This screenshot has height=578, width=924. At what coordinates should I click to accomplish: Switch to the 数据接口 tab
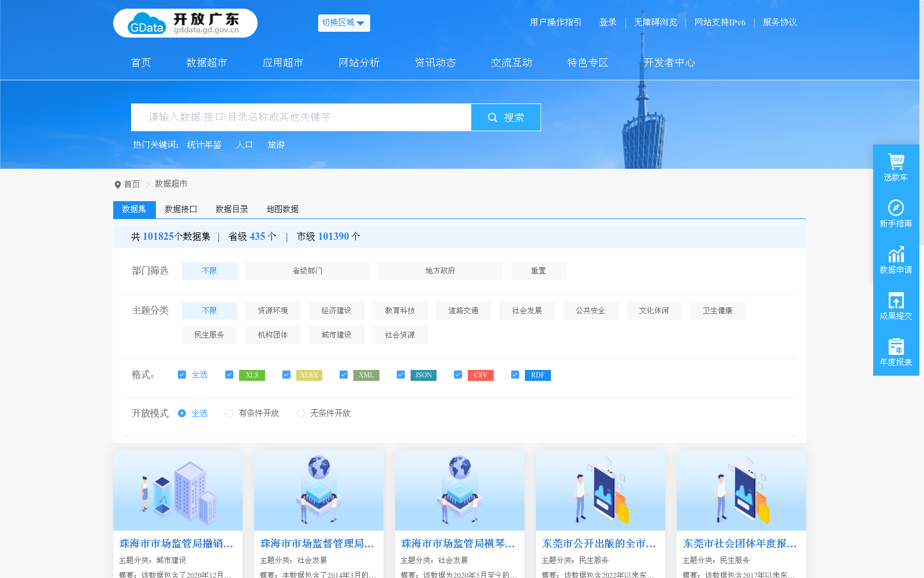tap(180, 209)
